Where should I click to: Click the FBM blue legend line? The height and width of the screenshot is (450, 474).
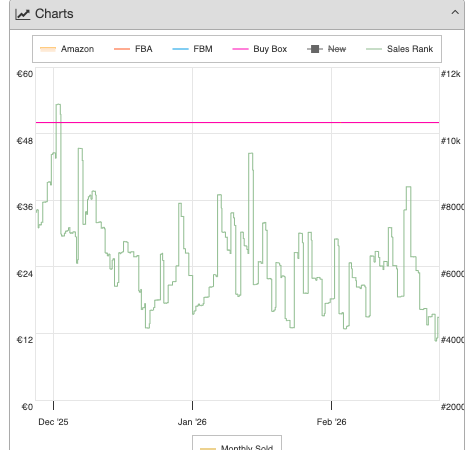click(180, 49)
